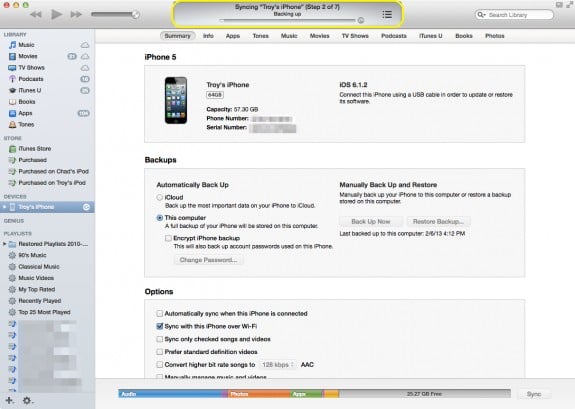This screenshot has width=575, height=409.
Task: Open Apps in library sidebar
Action: click(25, 113)
